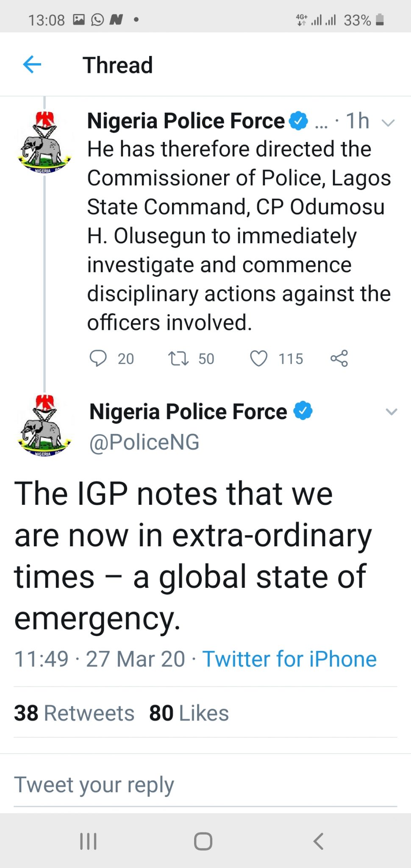View the 38 Retweets list
The image size is (411, 868).
click(x=74, y=713)
